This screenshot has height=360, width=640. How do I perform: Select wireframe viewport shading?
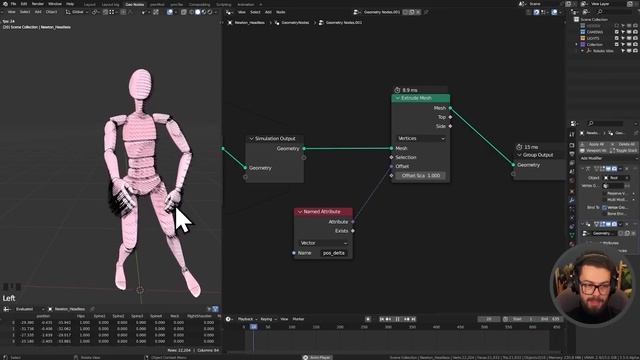[x=191, y=12]
